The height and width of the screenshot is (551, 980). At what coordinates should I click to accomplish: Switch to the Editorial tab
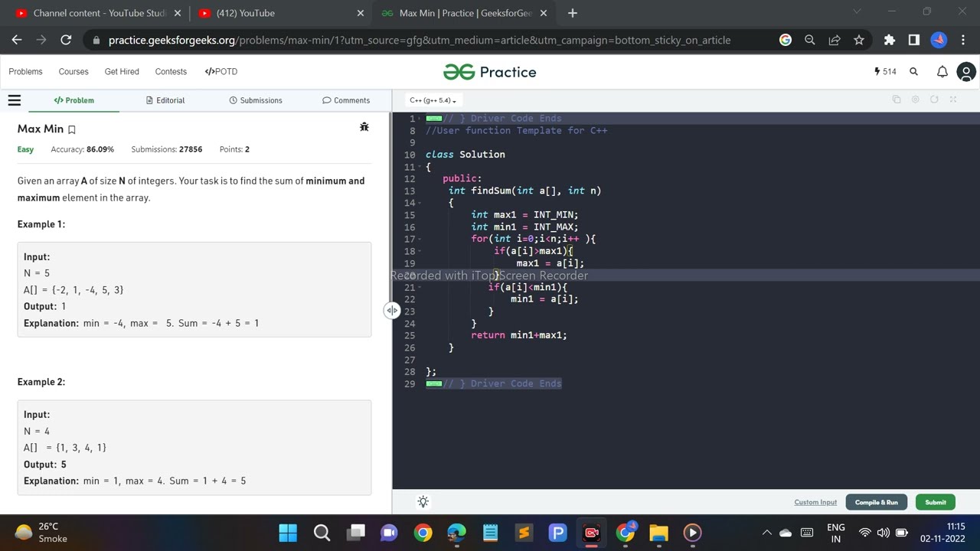click(165, 100)
